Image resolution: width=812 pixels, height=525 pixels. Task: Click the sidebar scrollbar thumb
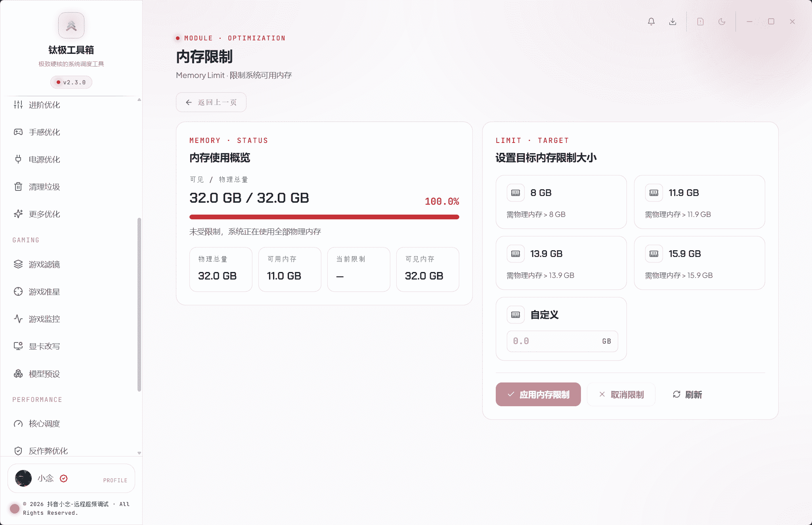(x=139, y=304)
